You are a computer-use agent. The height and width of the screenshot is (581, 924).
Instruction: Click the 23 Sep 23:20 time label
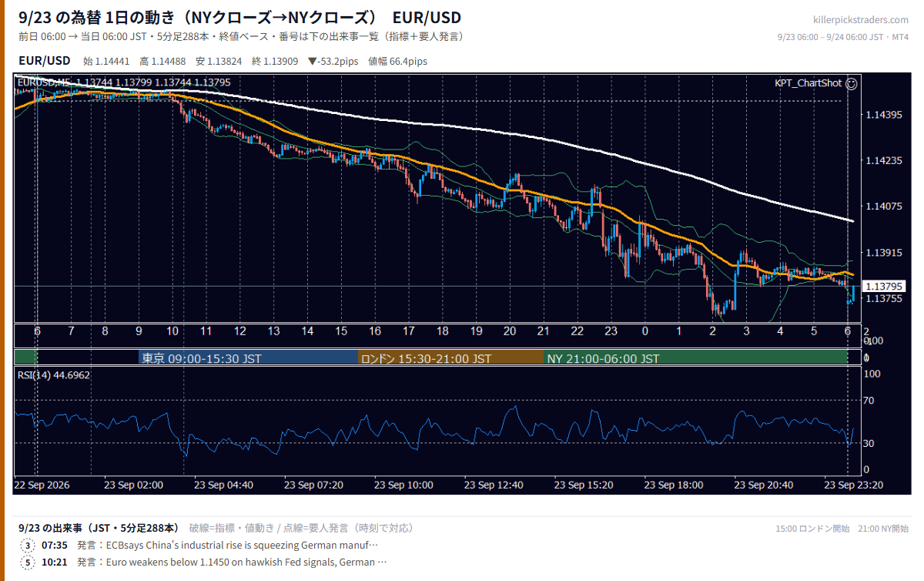pyautogui.click(x=854, y=485)
